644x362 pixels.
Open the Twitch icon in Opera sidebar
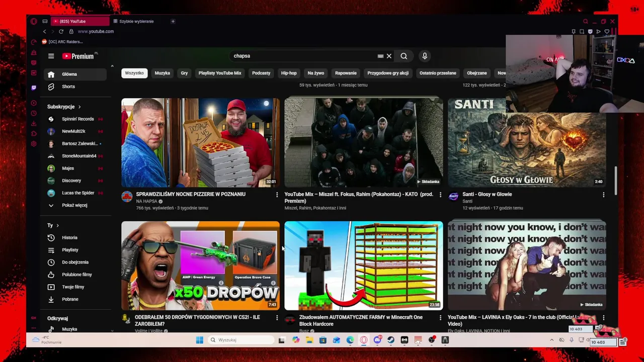[34, 87]
